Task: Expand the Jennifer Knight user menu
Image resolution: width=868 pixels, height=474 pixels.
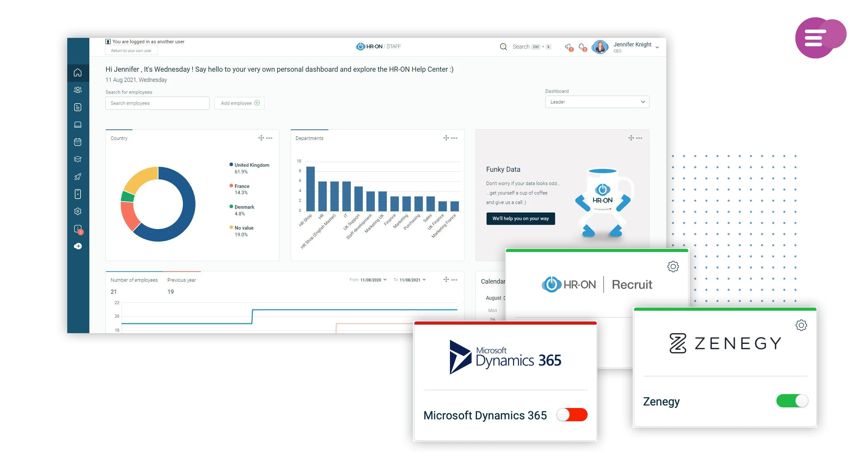Action: pos(657,47)
